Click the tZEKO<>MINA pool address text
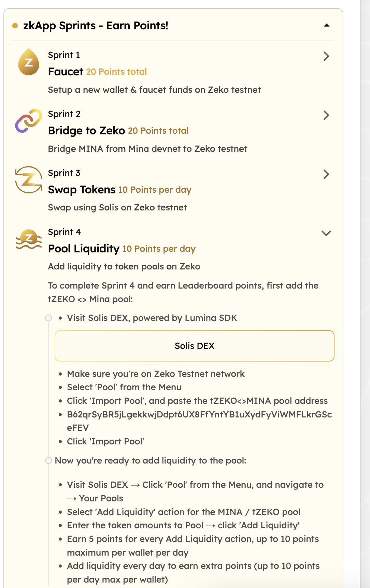Viewport: 370px width, 588px height. pyautogui.click(x=199, y=415)
